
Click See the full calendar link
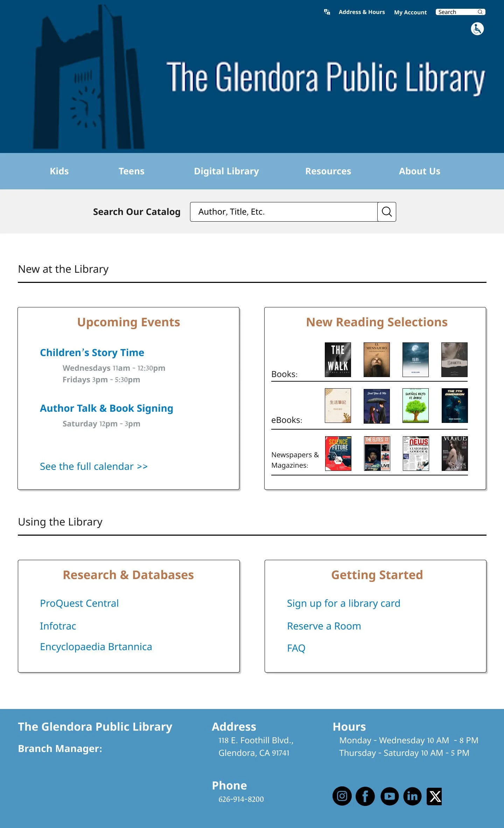(x=94, y=466)
